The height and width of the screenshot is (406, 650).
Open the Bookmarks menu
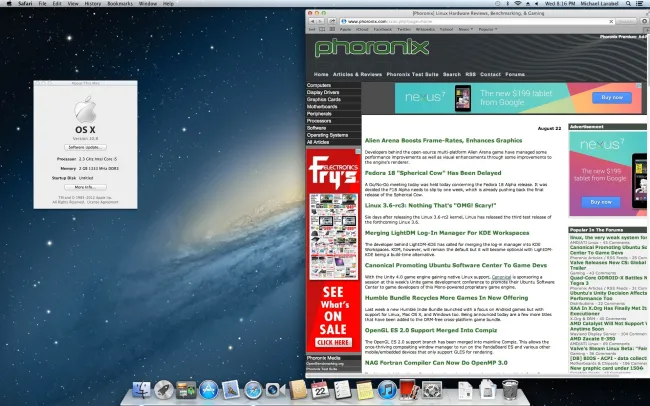point(120,3)
